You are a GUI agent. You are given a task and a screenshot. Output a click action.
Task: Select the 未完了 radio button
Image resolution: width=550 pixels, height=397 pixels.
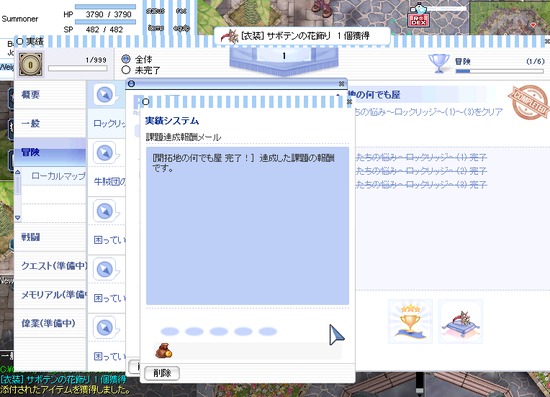point(126,70)
